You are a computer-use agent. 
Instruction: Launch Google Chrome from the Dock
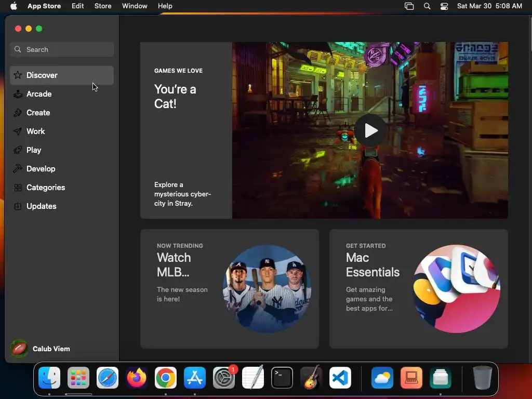(166, 378)
